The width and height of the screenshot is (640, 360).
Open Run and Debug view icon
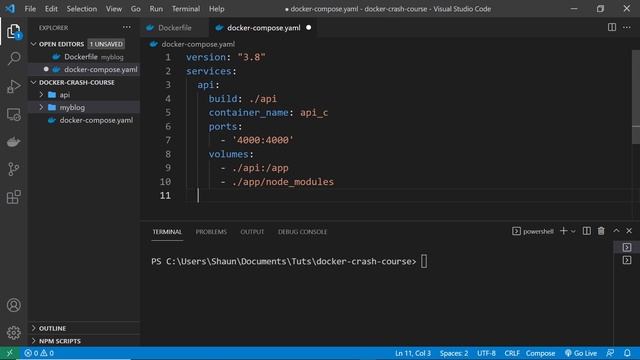13,87
